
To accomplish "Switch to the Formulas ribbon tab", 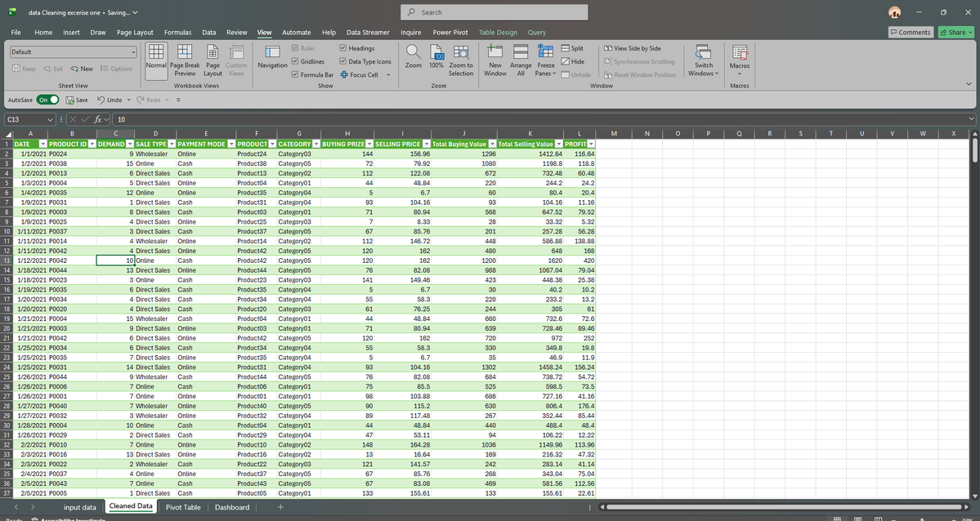I will coord(177,33).
